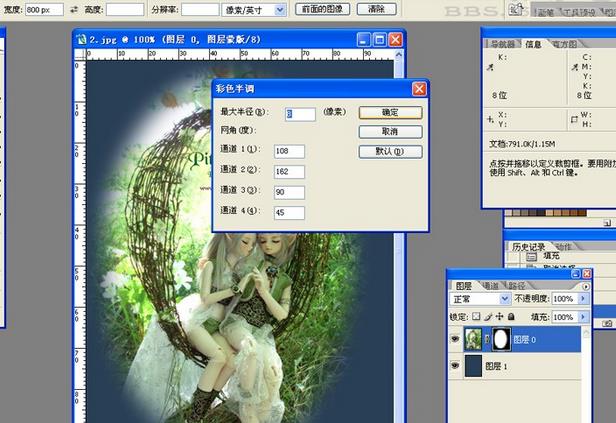Screen dimensions: 616x423
Task: Click the new snapshot camera icon in History panel
Action: point(607,323)
